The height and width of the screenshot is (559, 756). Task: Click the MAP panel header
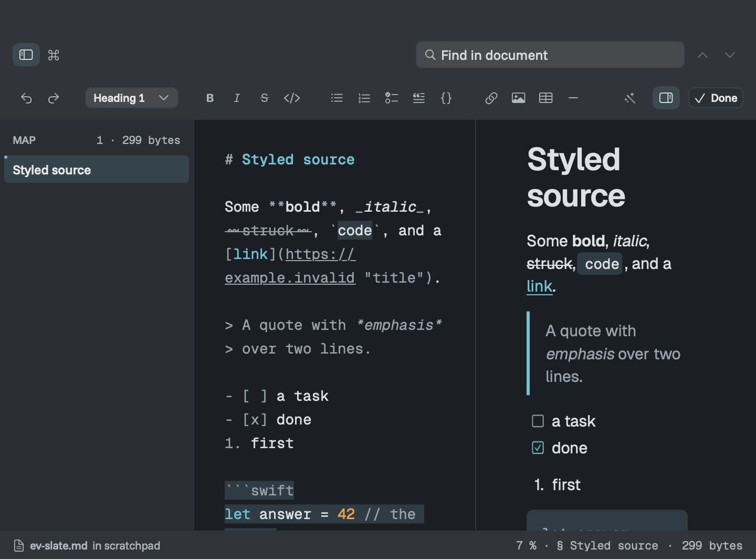click(x=24, y=140)
